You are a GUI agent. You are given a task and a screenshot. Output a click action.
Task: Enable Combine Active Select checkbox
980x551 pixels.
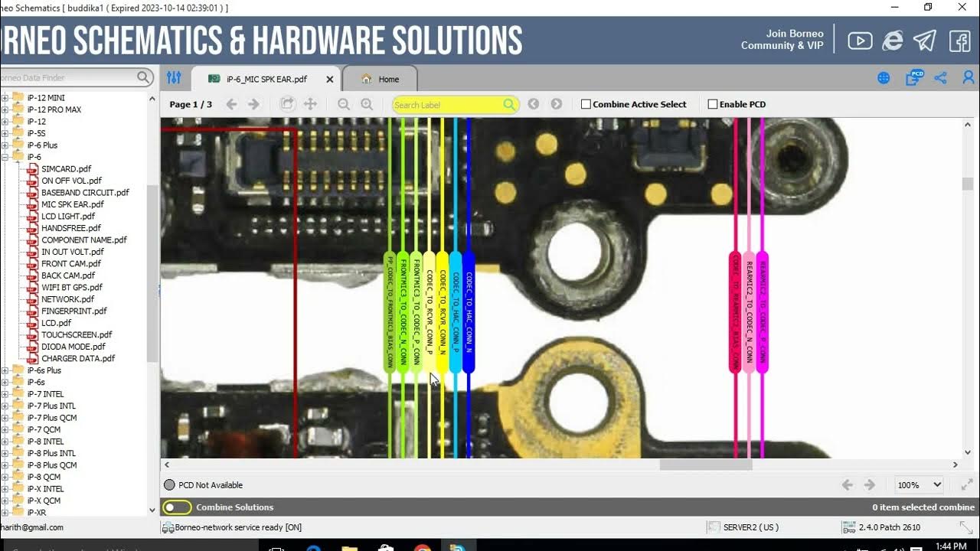coord(586,104)
